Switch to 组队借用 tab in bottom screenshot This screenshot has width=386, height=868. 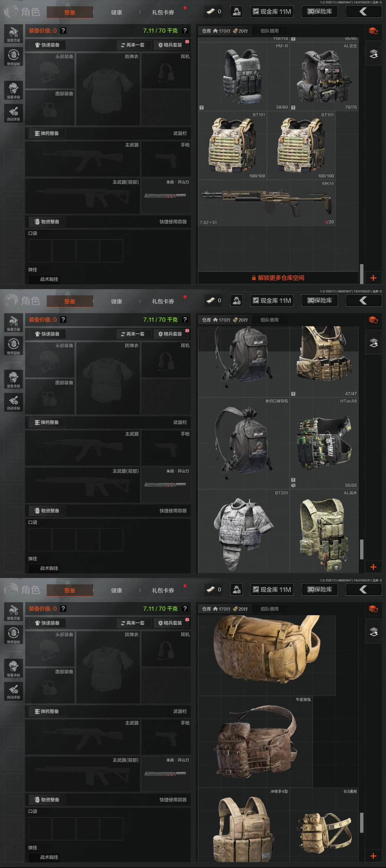click(269, 609)
